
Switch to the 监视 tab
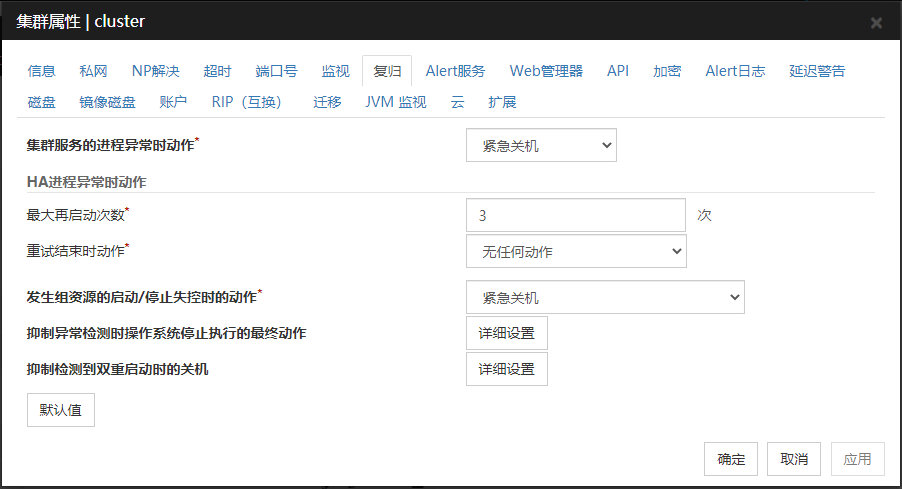click(335, 71)
